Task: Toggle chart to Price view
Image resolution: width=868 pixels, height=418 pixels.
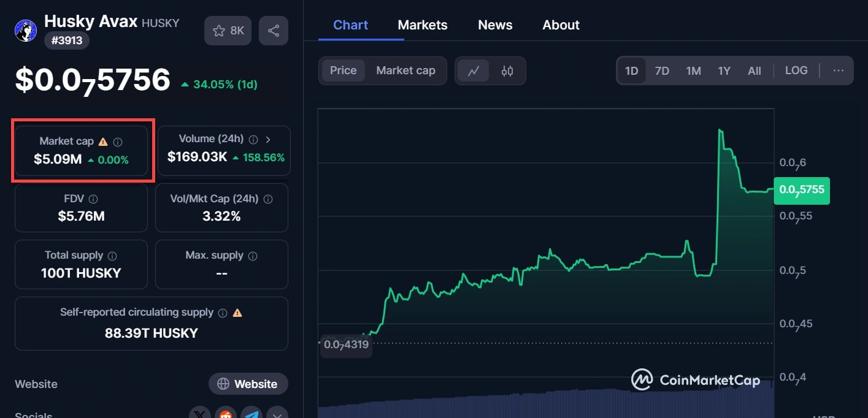Action: click(343, 70)
